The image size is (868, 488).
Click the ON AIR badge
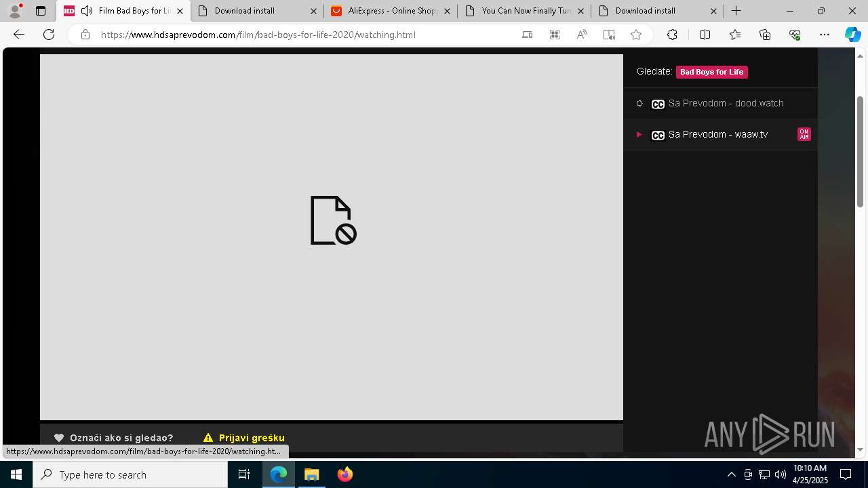804,134
